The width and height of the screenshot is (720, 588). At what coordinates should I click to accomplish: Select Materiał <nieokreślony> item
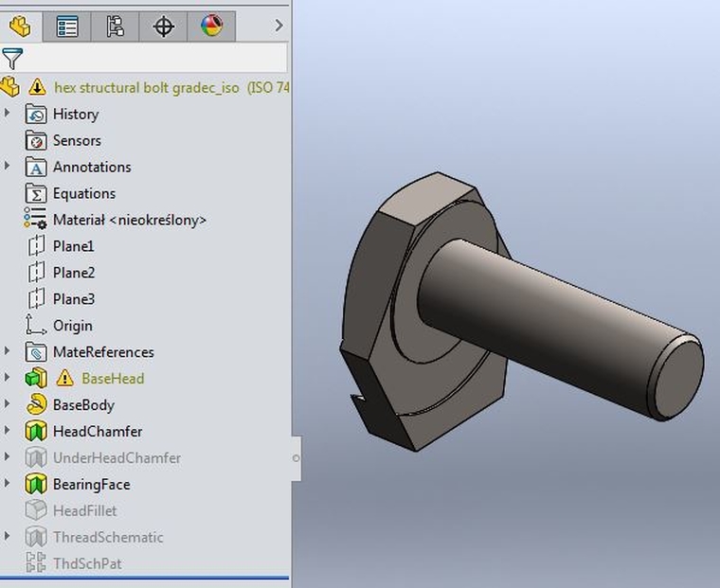tap(130, 220)
